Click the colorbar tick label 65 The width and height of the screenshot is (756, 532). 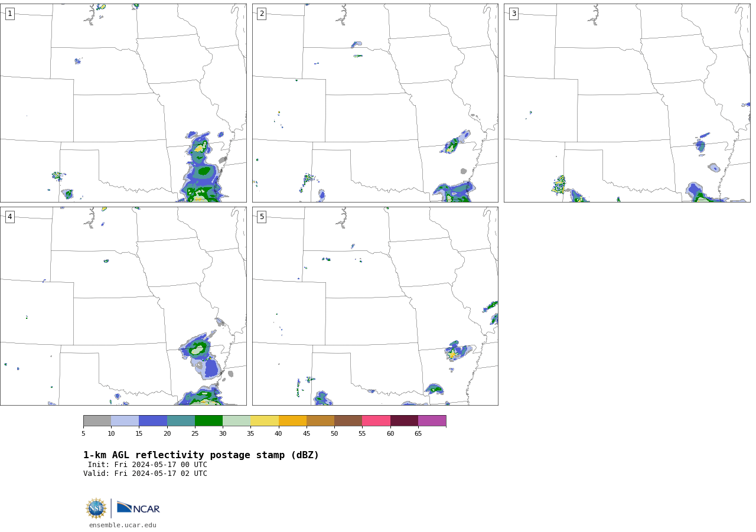coord(418,434)
